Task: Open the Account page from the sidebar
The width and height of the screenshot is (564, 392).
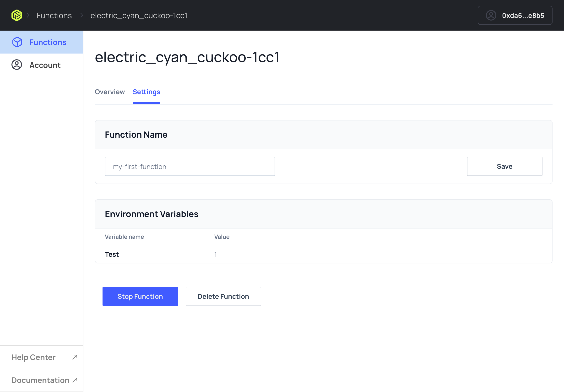Action: pyautogui.click(x=45, y=65)
